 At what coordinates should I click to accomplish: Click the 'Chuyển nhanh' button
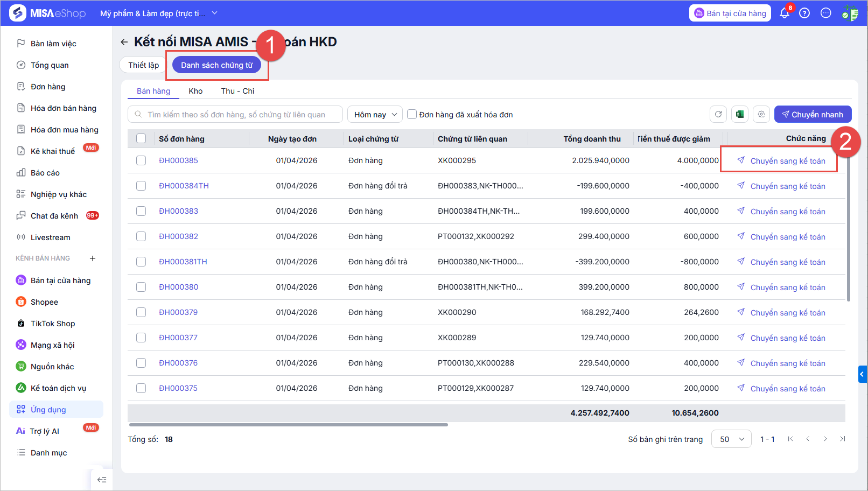813,114
